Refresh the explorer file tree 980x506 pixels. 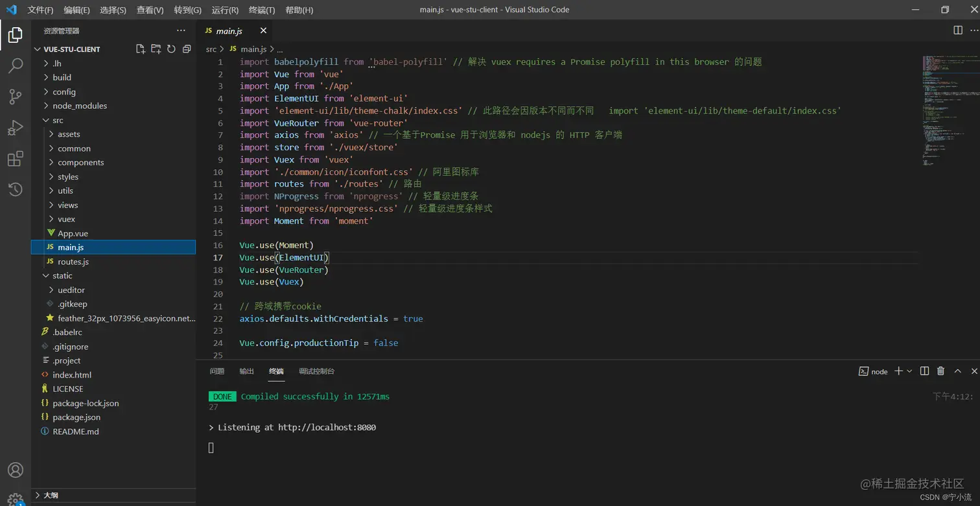tap(171, 49)
